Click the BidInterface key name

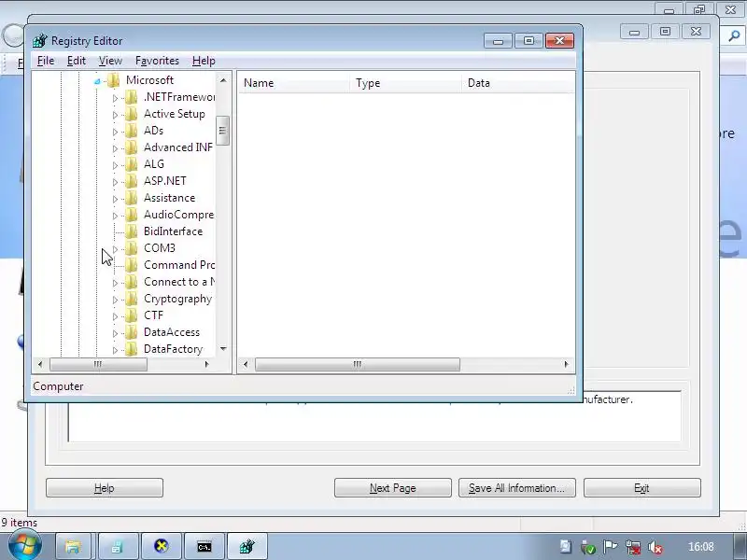tap(173, 231)
